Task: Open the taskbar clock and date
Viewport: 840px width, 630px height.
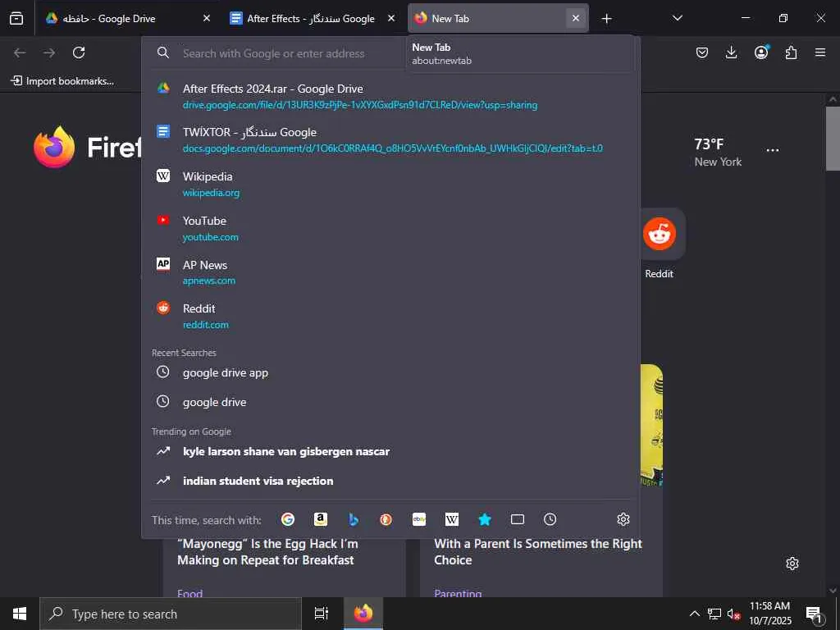Action: [x=769, y=614]
